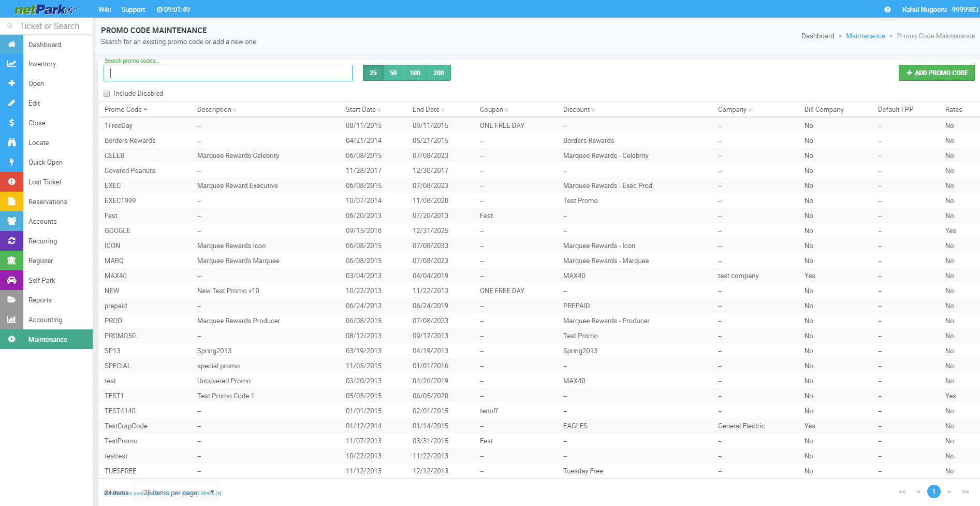Click the Register bank icon
This screenshot has height=506, width=980.
click(x=11, y=261)
